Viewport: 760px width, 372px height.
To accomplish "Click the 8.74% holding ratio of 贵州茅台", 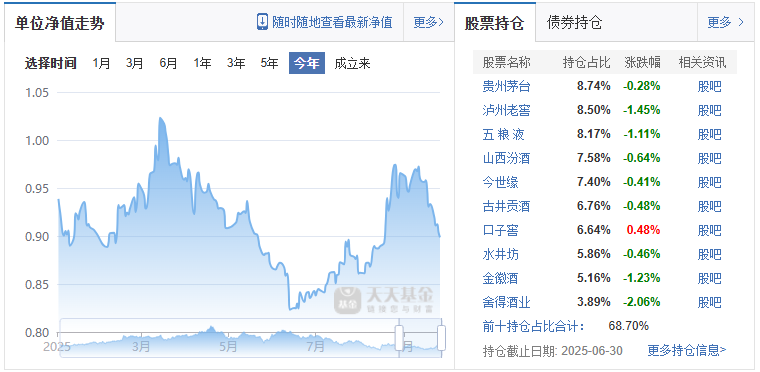I will (594, 86).
